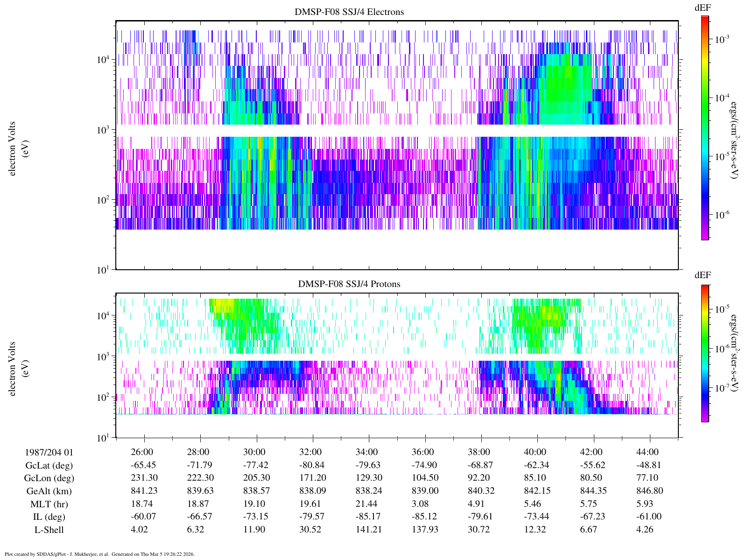This screenshot has width=747, height=560.
Task: Click the GcLat value -80.84
Action: [x=310, y=465]
